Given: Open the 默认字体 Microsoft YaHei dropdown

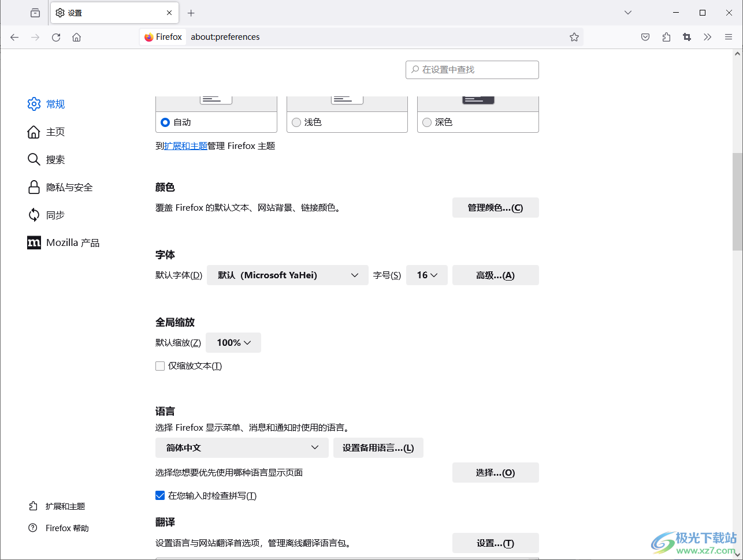Looking at the screenshot, I should tap(288, 275).
